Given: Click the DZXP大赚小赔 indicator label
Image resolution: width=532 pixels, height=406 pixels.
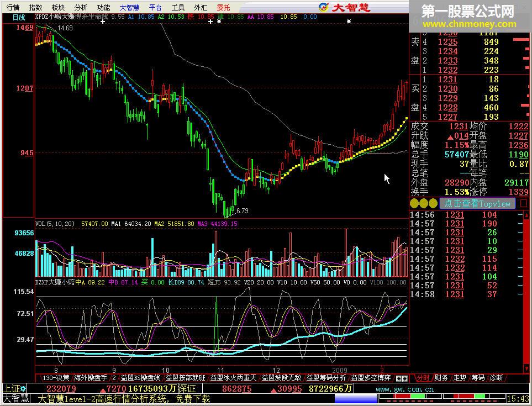Looking at the screenshot, I should click(x=55, y=282).
